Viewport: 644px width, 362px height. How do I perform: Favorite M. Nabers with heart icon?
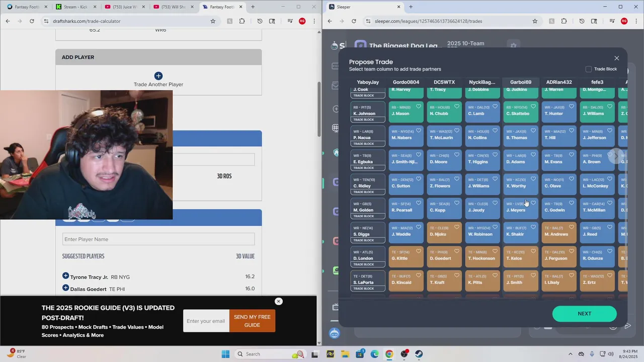click(x=419, y=131)
